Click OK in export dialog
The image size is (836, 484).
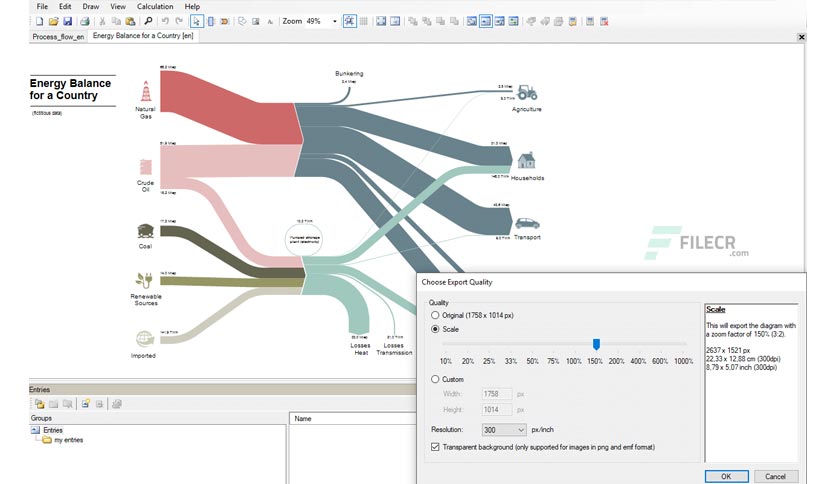726,477
